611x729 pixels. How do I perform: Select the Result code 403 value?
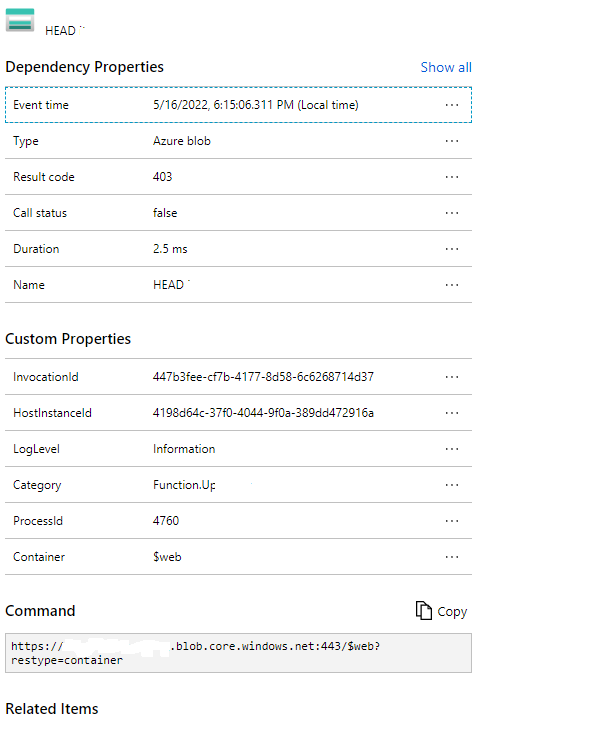(162, 177)
